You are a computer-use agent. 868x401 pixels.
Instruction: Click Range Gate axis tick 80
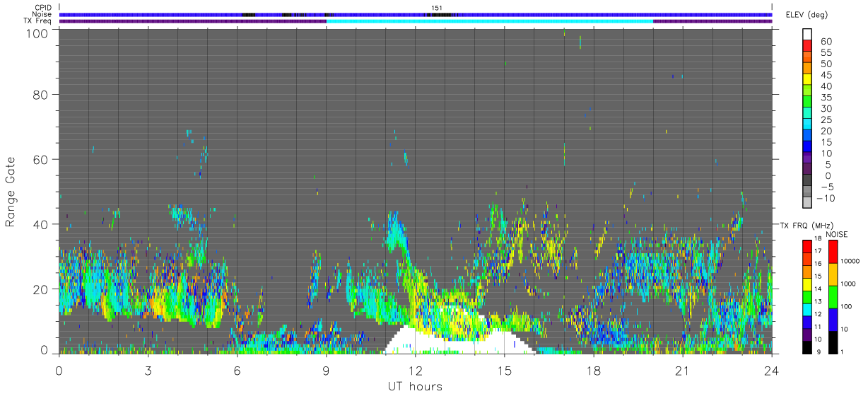(x=41, y=94)
